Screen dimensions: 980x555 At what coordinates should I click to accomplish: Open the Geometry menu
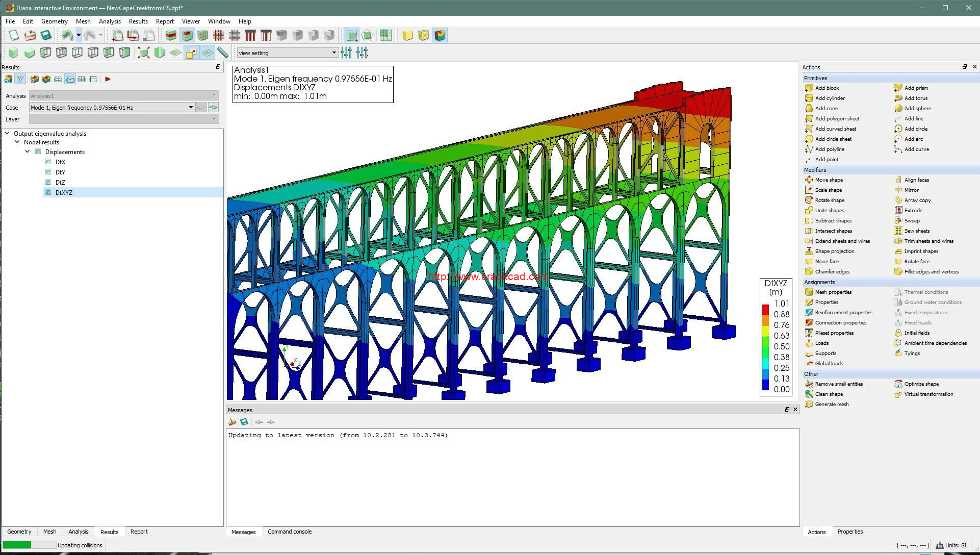tap(55, 21)
